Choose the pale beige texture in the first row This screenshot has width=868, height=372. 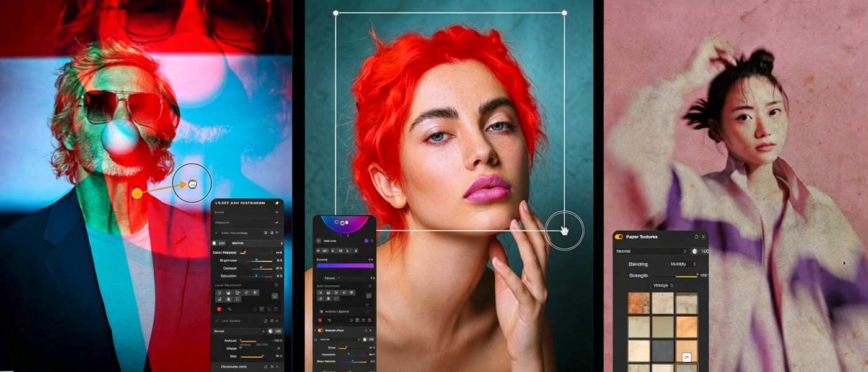click(663, 303)
